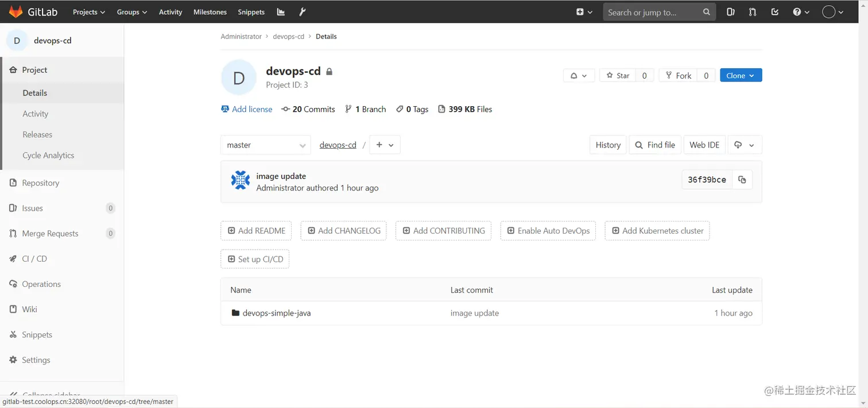Click the Find file button
The width and height of the screenshot is (868, 408).
[x=655, y=145]
